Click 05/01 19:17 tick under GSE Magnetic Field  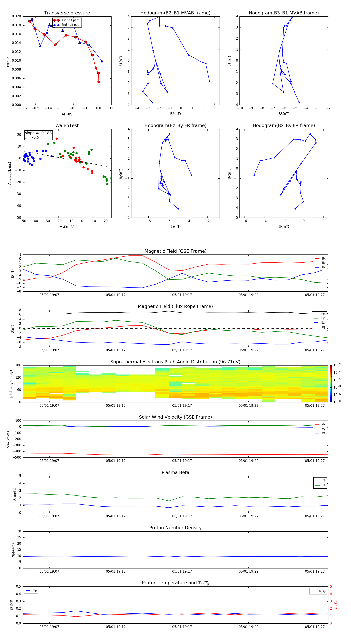tap(182, 295)
